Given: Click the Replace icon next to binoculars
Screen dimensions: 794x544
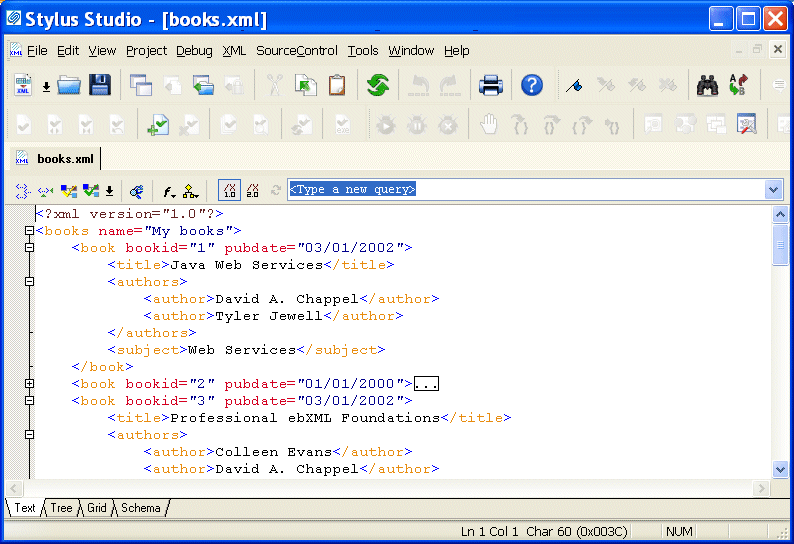Looking at the screenshot, I should click(x=738, y=86).
